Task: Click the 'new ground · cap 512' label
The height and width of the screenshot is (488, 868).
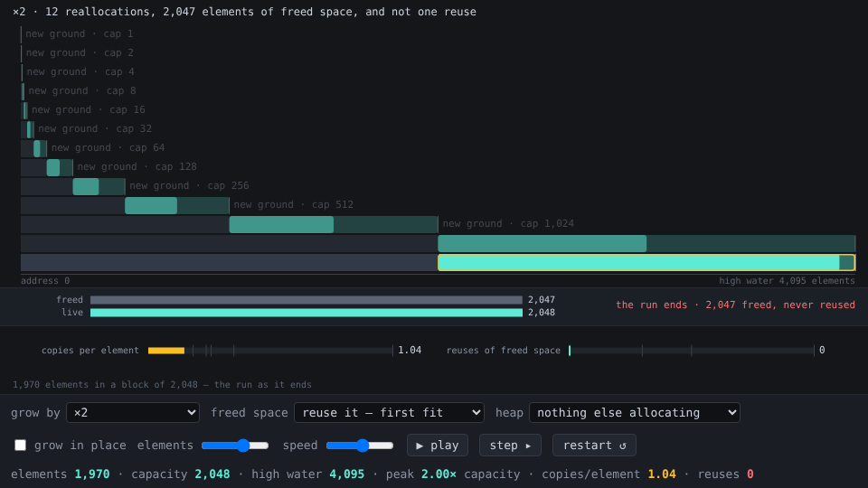Action: click(x=293, y=205)
